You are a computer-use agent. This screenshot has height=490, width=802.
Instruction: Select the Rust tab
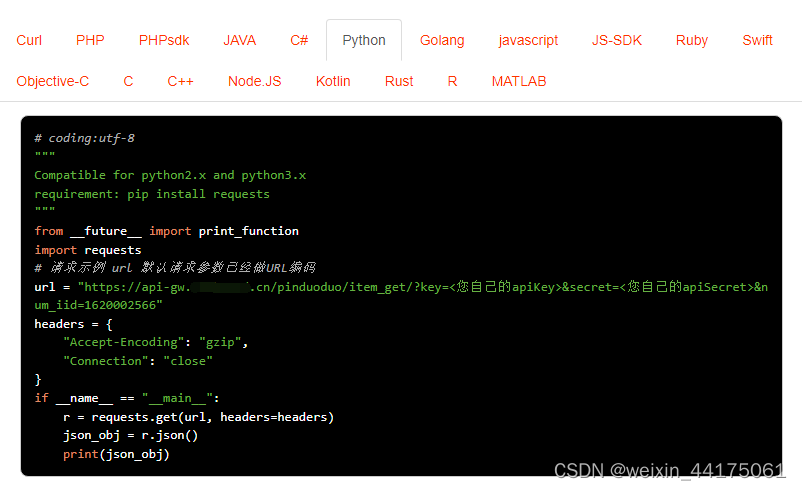click(x=399, y=81)
